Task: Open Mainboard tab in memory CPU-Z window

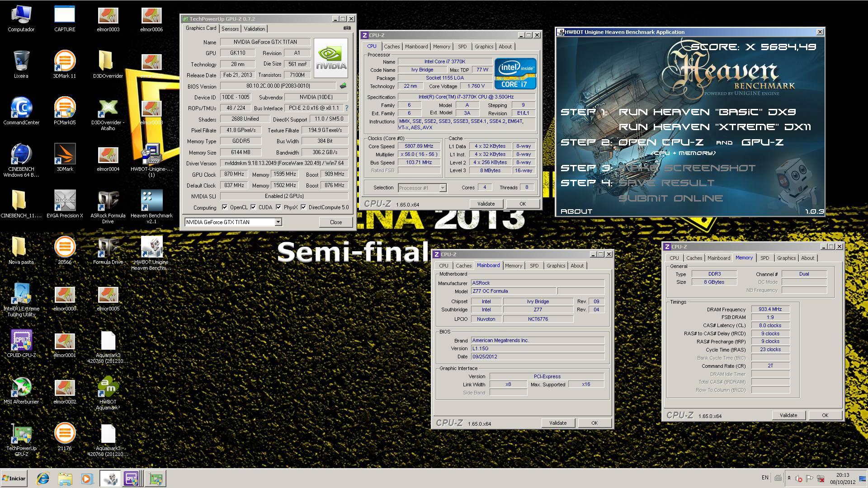Action: pos(718,258)
